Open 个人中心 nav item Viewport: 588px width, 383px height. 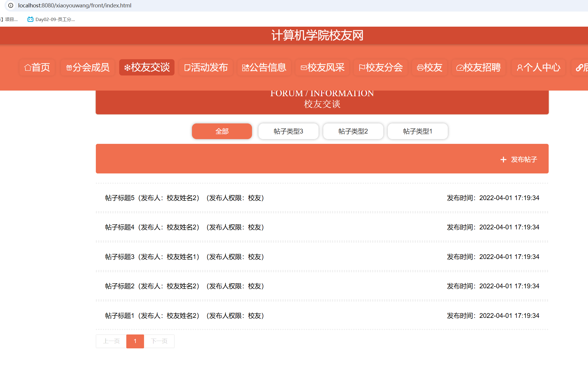(x=538, y=67)
